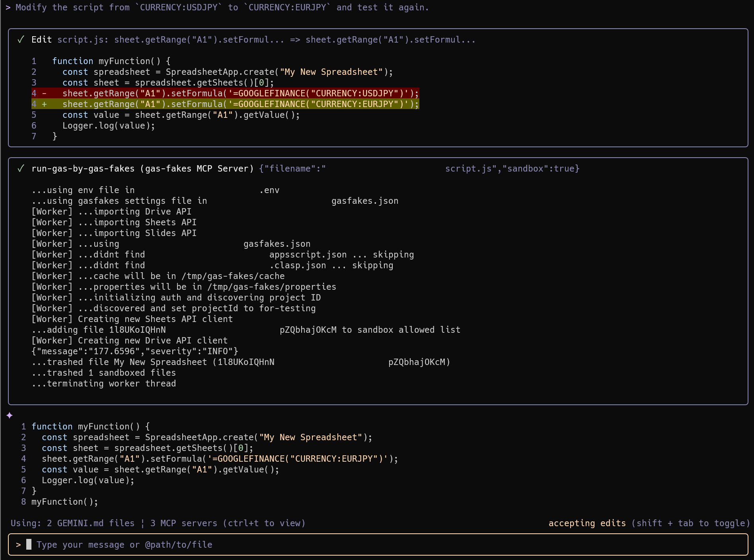Click the Type your message input field

(124, 545)
